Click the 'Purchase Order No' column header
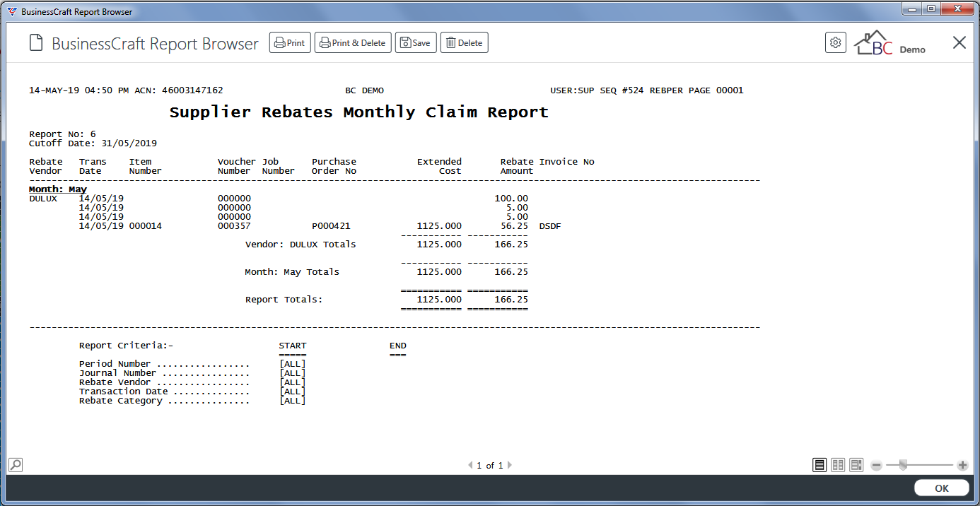 click(334, 166)
